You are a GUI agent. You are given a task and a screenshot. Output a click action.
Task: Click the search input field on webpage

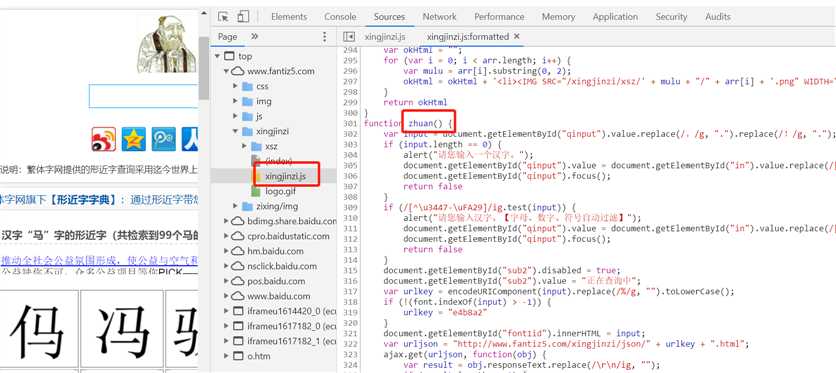(x=143, y=96)
